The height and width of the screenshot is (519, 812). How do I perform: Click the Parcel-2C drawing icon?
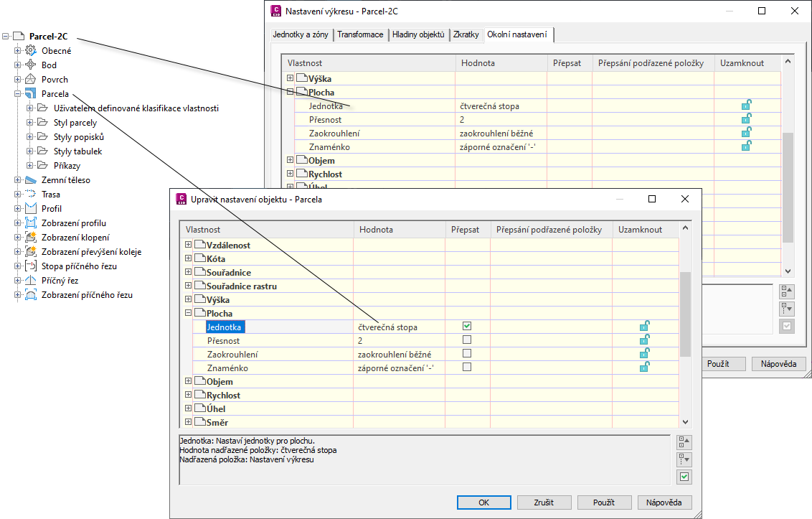pos(19,37)
